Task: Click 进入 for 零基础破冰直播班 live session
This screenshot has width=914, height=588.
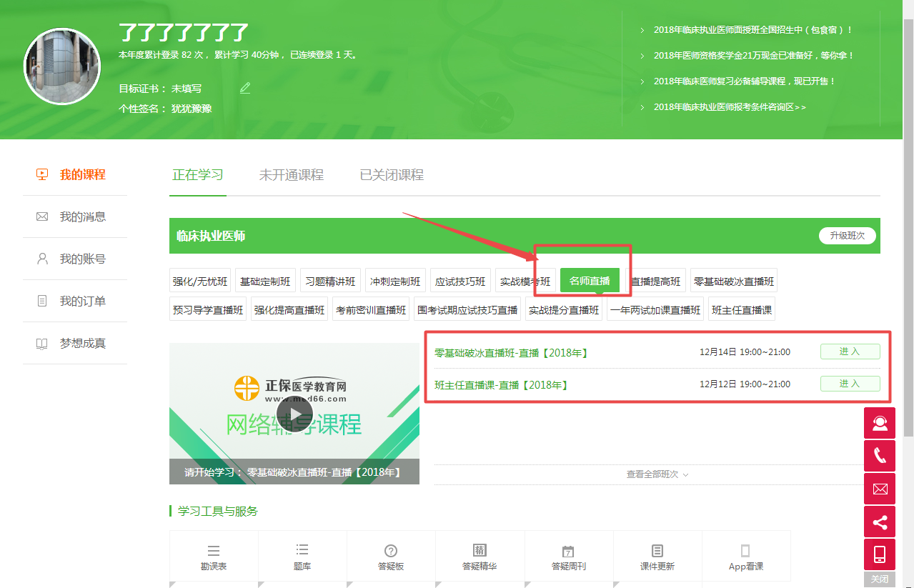Action: point(850,351)
